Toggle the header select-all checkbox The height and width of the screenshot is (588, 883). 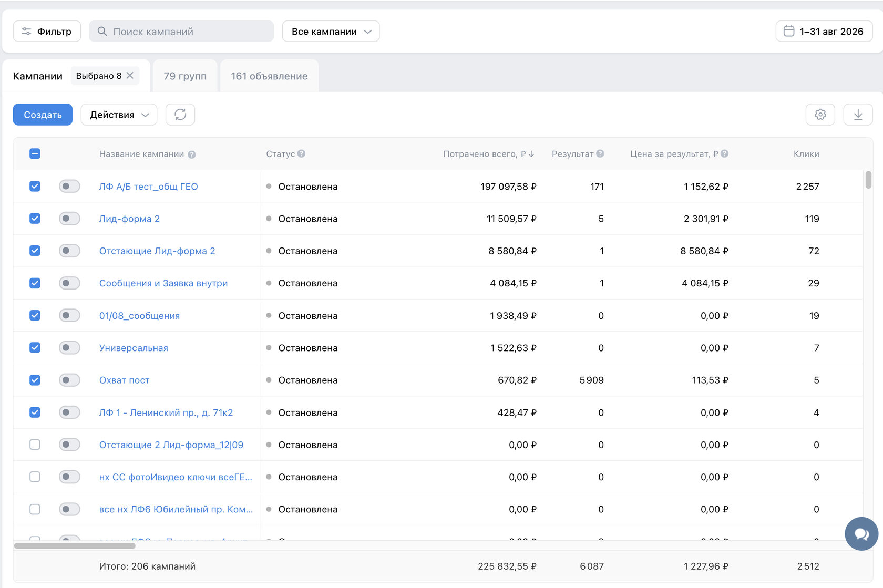[35, 154]
